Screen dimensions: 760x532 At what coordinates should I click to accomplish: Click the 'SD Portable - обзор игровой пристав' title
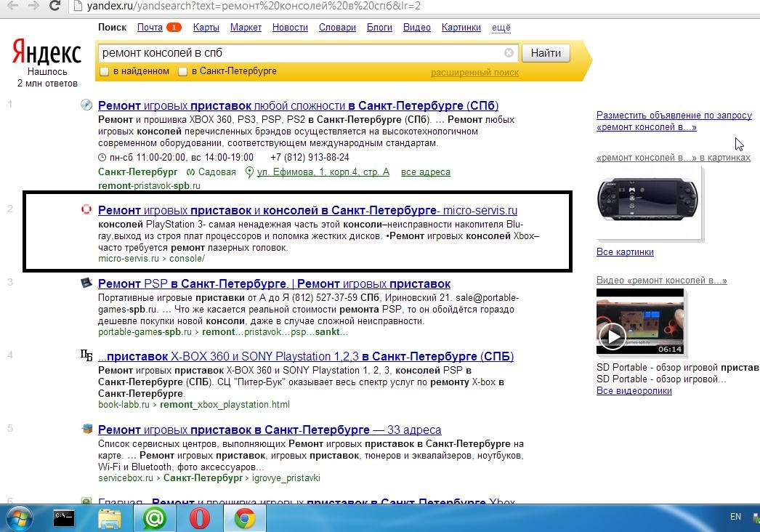(678, 367)
